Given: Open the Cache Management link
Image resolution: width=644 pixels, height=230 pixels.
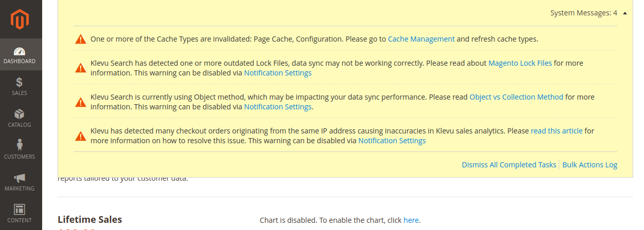Looking at the screenshot, I should pyautogui.click(x=421, y=39).
